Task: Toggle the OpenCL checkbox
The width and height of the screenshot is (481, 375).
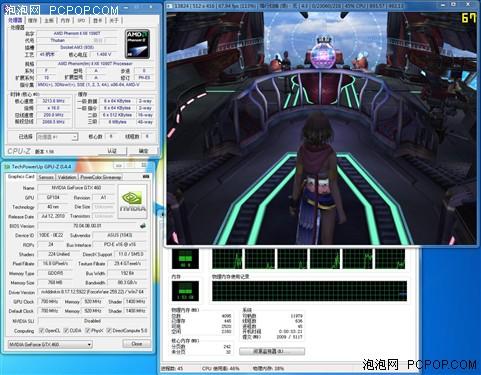Action: (42, 331)
